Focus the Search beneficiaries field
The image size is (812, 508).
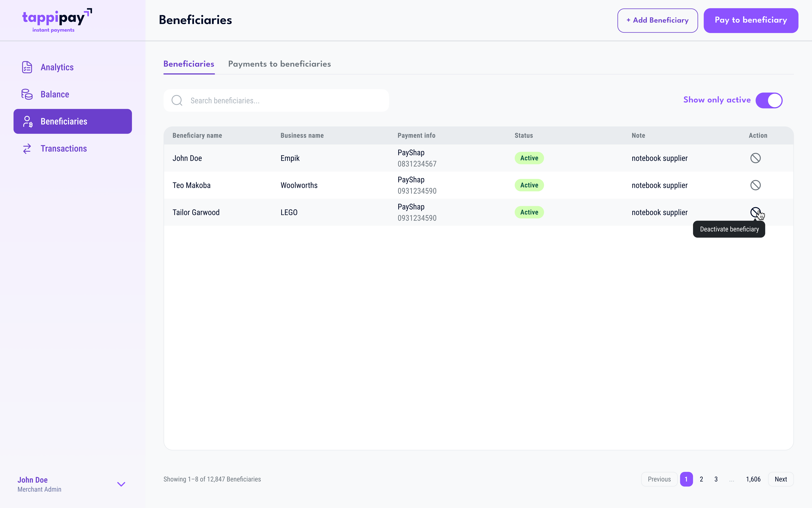pos(276,100)
